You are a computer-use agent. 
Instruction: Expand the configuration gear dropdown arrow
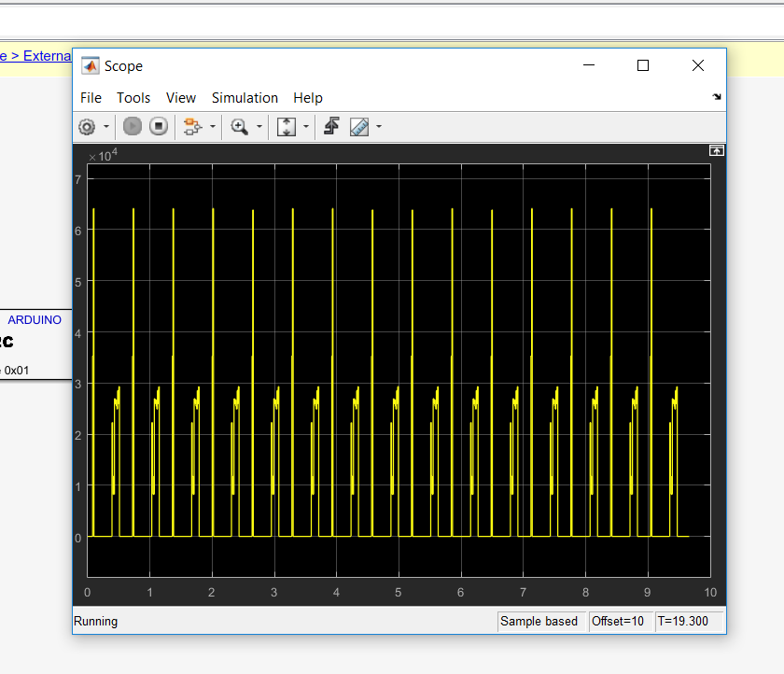(x=106, y=127)
